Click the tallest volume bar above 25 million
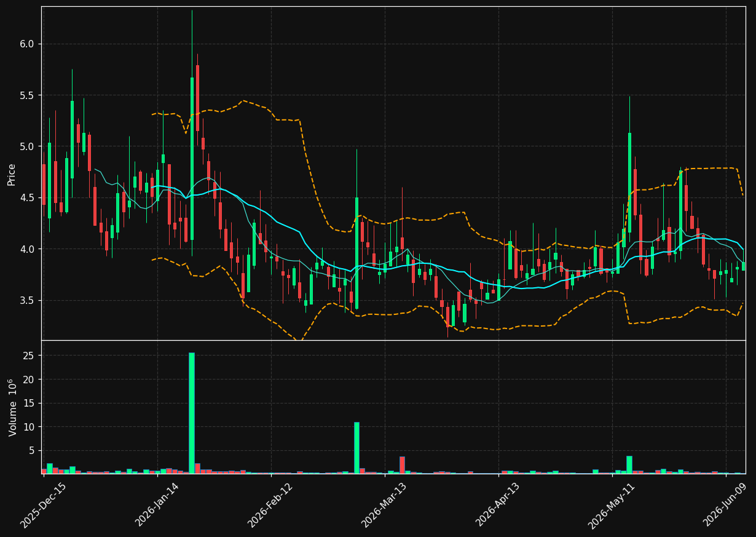The width and height of the screenshot is (756, 537). click(192, 413)
